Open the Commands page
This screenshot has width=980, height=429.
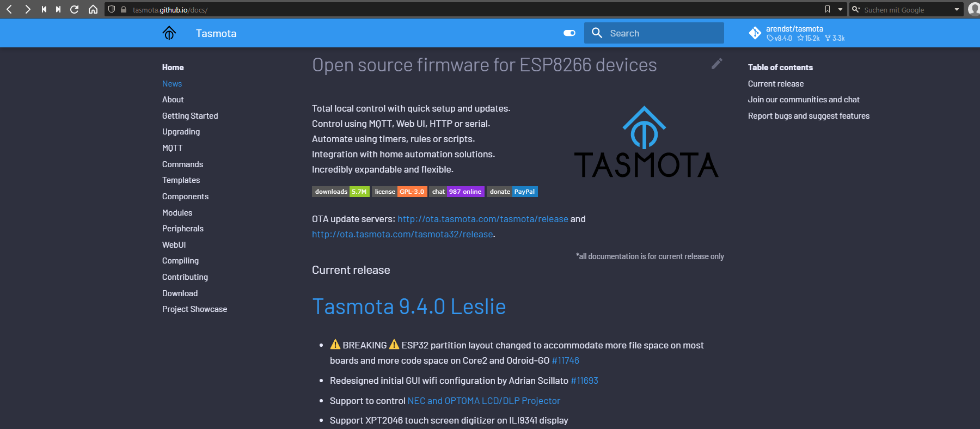point(183,164)
